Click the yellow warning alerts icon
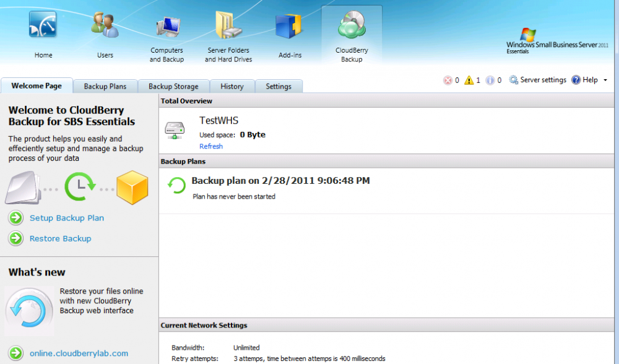 tap(469, 80)
